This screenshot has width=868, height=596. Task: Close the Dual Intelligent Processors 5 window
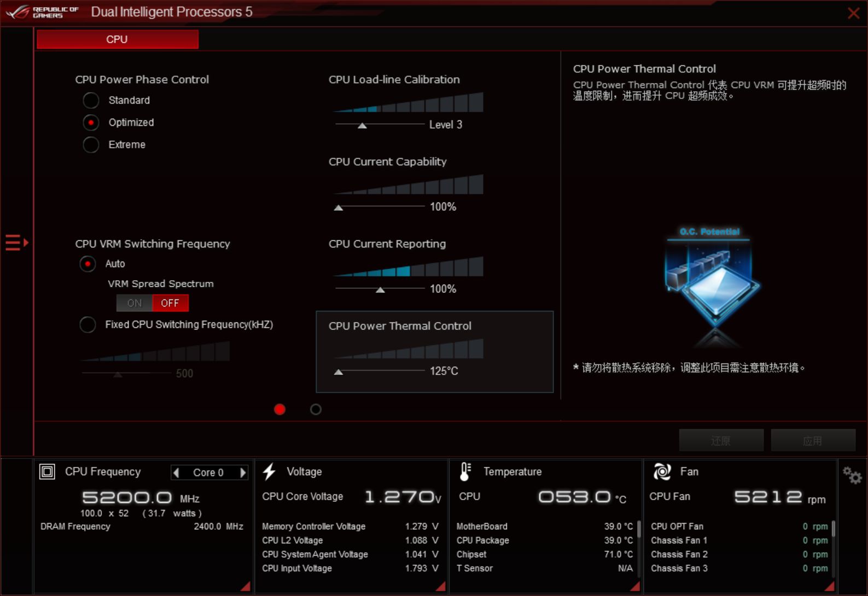click(853, 13)
